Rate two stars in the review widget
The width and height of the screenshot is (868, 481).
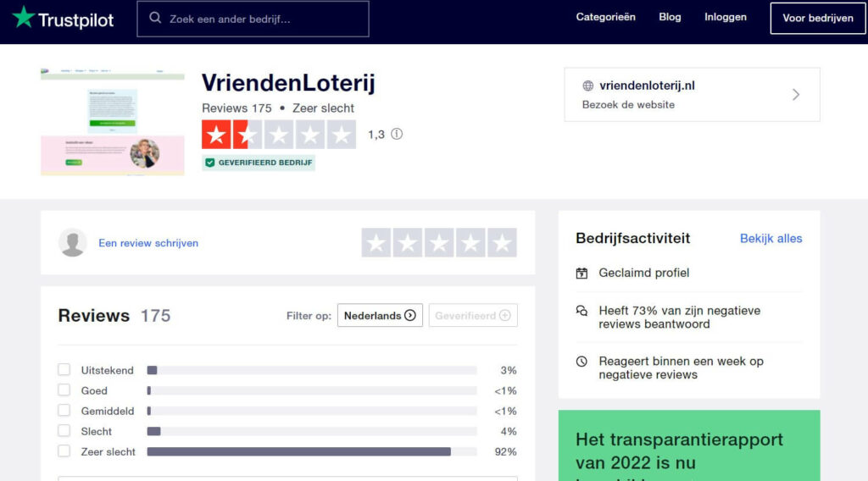[x=408, y=243]
